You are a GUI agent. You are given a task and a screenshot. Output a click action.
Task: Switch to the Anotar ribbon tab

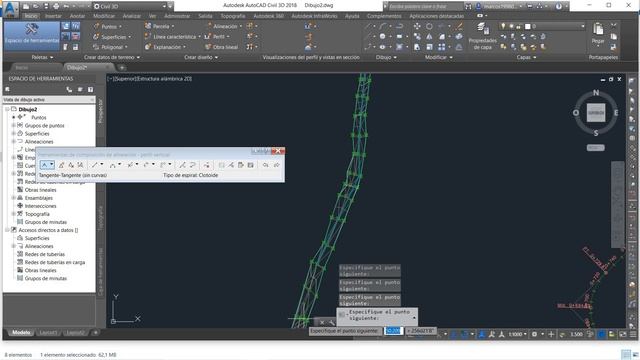click(77, 16)
